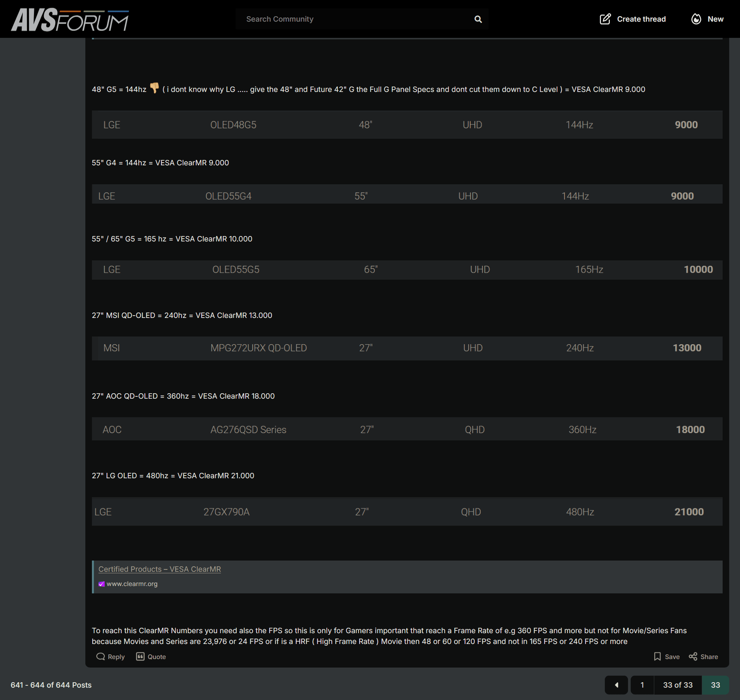
Task: Click the Share icon
Action: click(693, 657)
